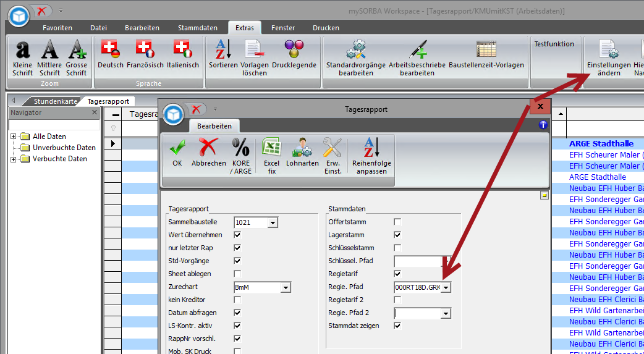This screenshot has height=354, width=644.
Task: Expand the Alle Daten tree node
Action: [13, 137]
